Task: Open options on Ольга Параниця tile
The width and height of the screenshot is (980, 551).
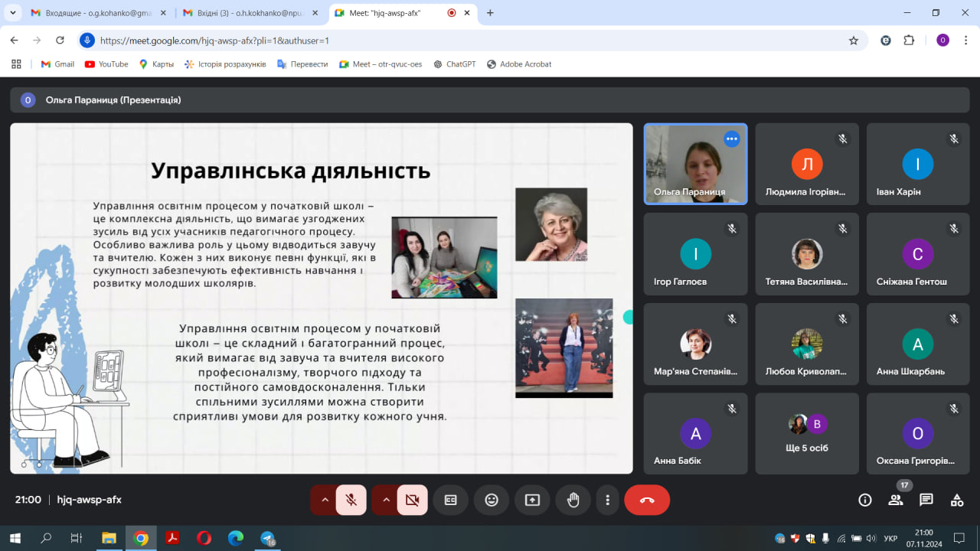Action: click(x=732, y=139)
